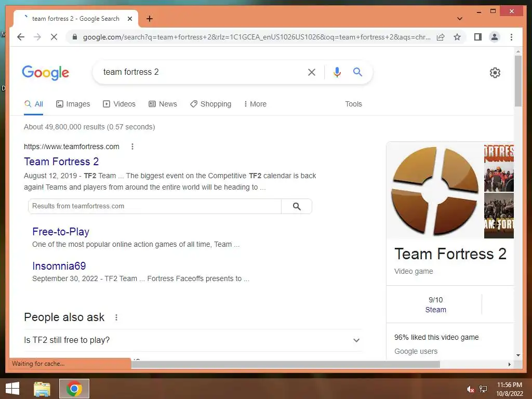Click the horizontal scrollbar thumb
This screenshot has width=532, height=399.
tap(285, 364)
